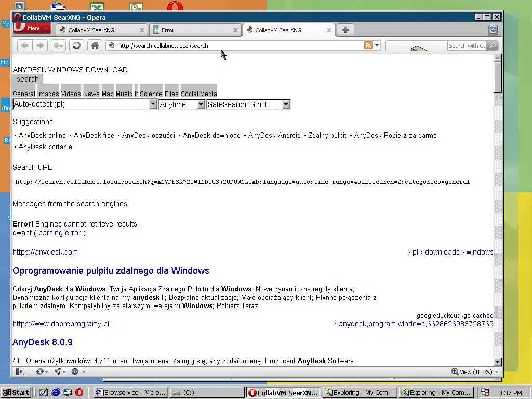Screen dimensions: 532x399
Task: Open the https://www.dobreprogramy.pl link
Action: (61, 324)
